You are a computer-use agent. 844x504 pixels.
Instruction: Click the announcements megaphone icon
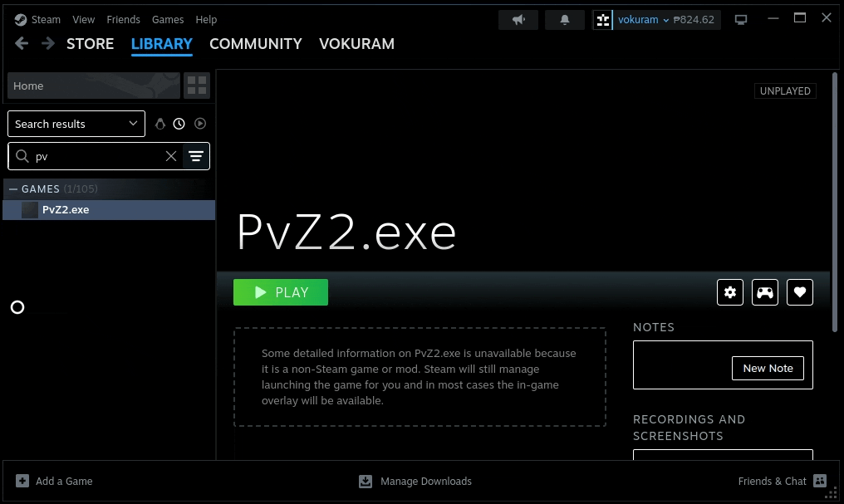pyautogui.click(x=518, y=20)
